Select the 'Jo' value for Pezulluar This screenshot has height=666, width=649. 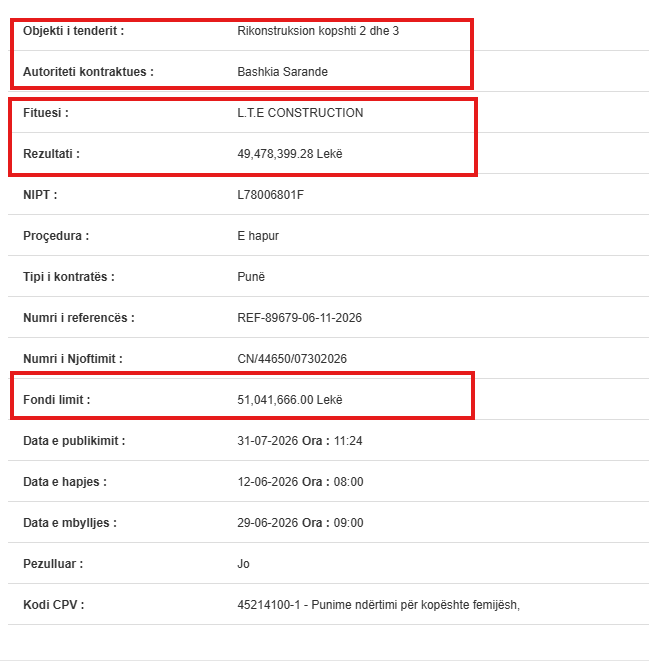[243, 564]
